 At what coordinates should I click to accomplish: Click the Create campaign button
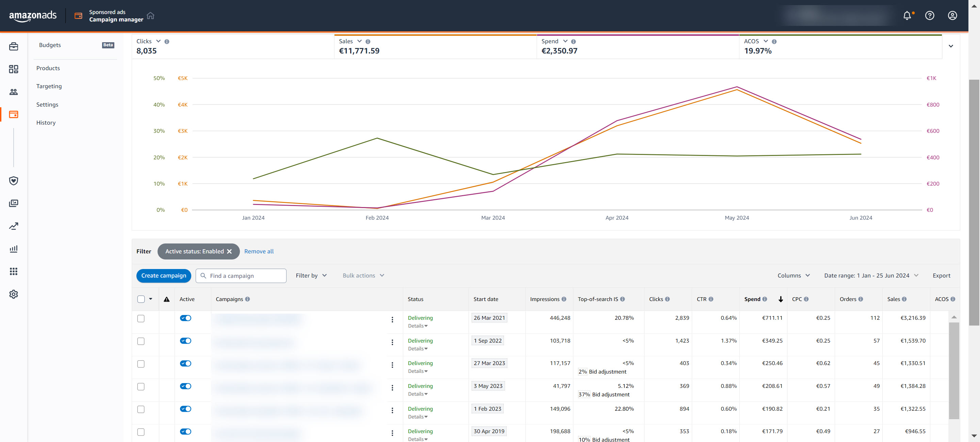(164, 275)
